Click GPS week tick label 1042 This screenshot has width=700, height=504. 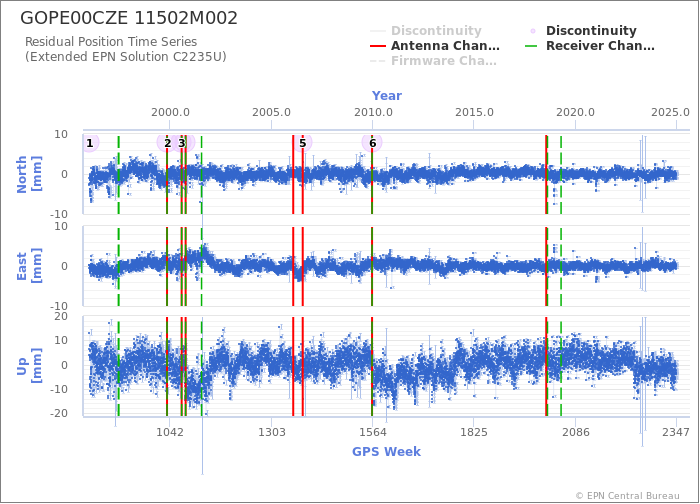[170, 432]
